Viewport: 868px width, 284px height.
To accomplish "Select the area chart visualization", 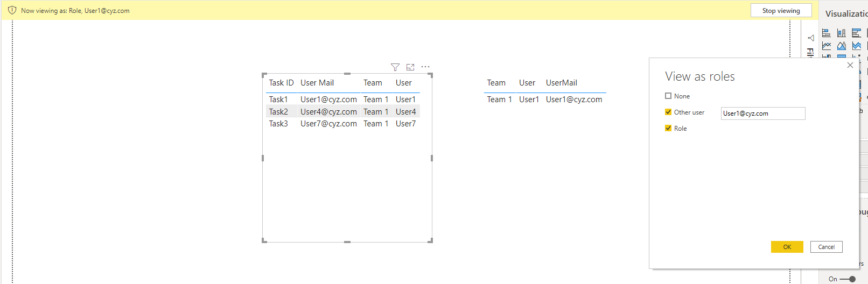I will coord(841,46).
